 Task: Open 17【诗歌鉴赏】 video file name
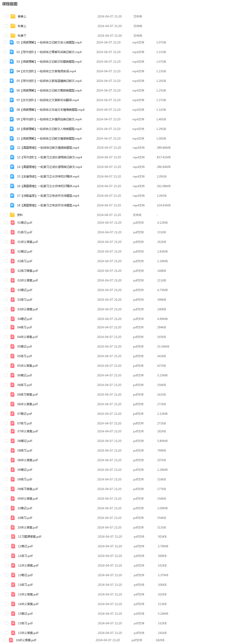[x=48, y=196]
